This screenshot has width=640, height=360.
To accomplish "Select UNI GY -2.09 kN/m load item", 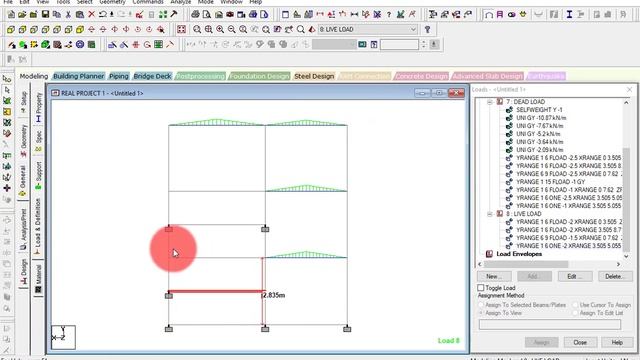I will point(539,150).
